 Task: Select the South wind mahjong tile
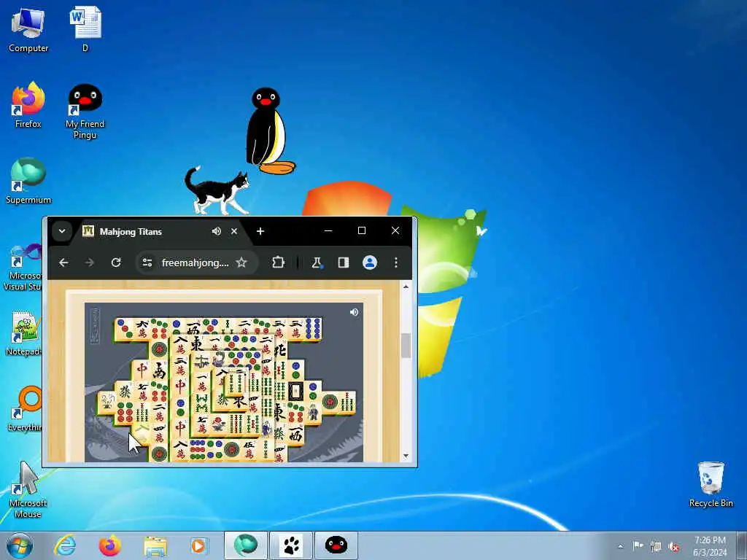point(159,370)
